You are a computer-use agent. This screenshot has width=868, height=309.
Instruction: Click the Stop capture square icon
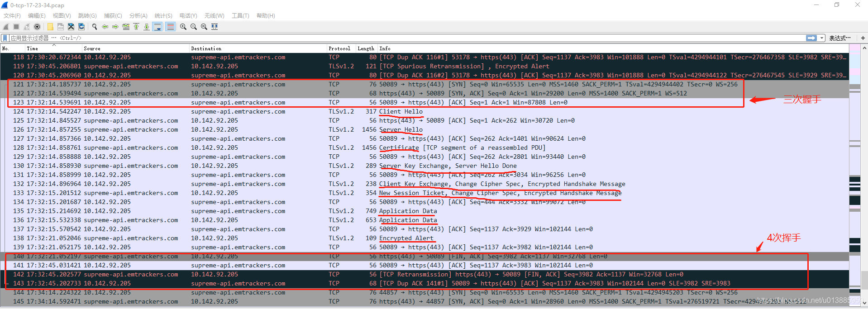pos(16,27)
